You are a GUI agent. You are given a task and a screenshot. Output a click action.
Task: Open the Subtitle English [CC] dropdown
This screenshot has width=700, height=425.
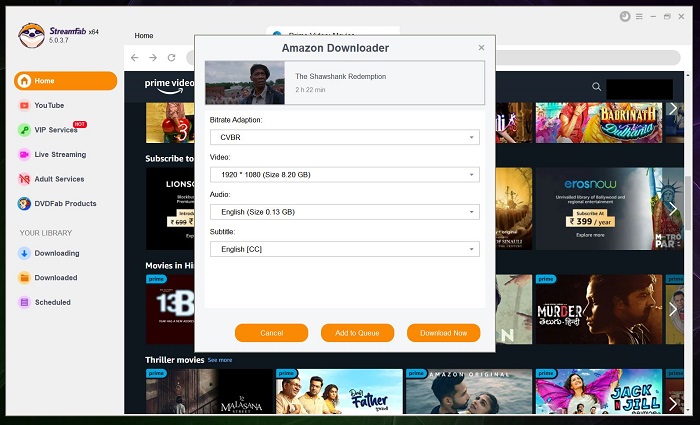click(x=344, y=249)
